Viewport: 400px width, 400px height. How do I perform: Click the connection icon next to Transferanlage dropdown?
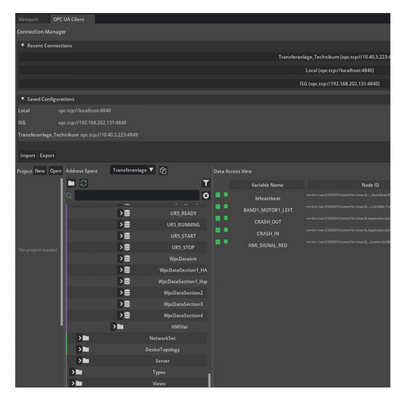click(x=163, y=171)
